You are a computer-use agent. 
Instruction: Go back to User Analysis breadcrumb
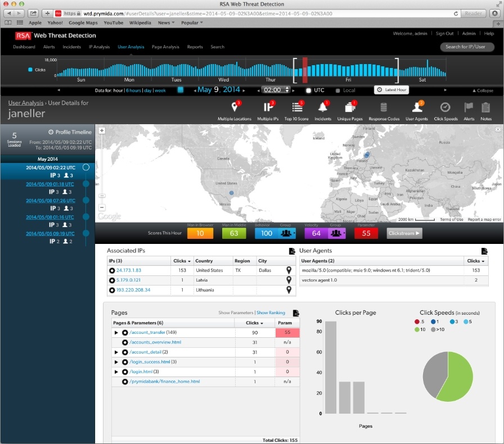tap(26, 103)
